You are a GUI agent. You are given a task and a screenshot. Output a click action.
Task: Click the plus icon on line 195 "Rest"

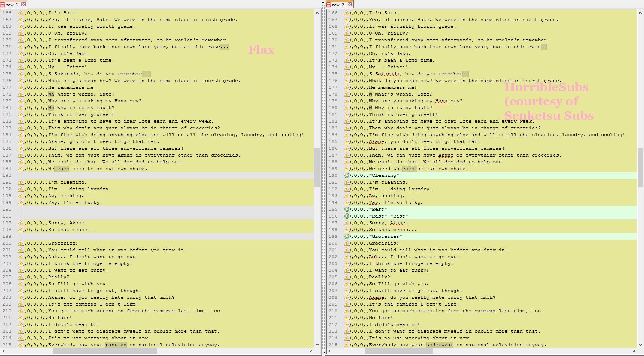tap(347, 209)
